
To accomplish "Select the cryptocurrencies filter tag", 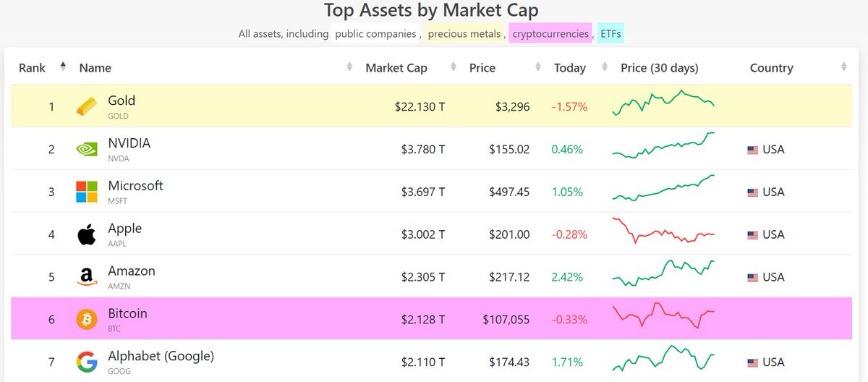I will pos(550,33).
